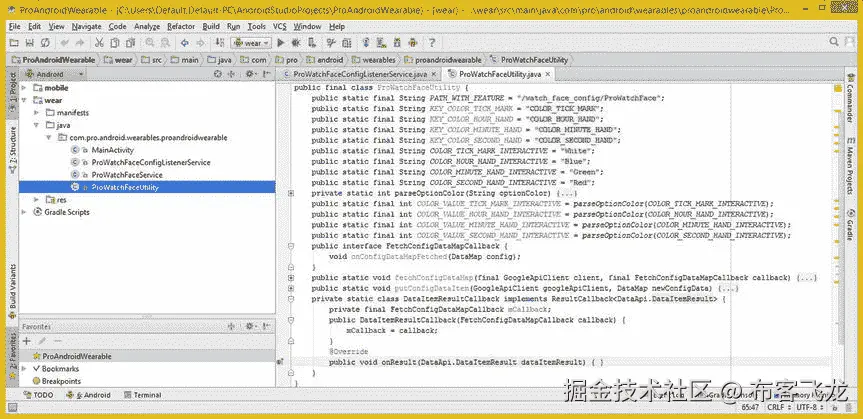Expand the Bookmarks favorites node

point(24,368)
